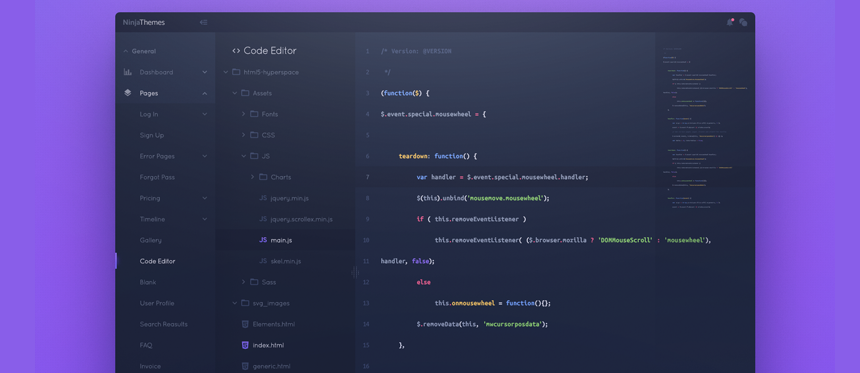Click the html5-hyperspace folder icon
Viewport: 860px width, 373px height.
tap(236, 72)
